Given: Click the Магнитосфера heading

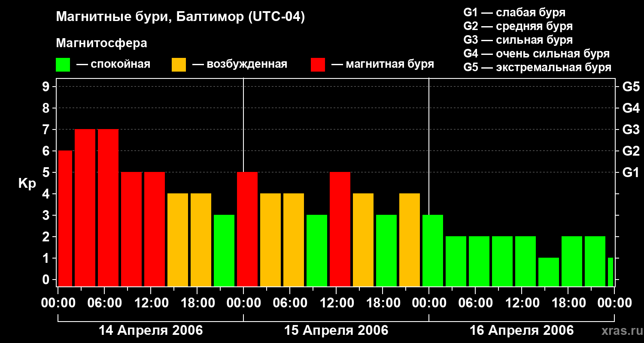Looking at the screenshot, I should pos(102,43).
